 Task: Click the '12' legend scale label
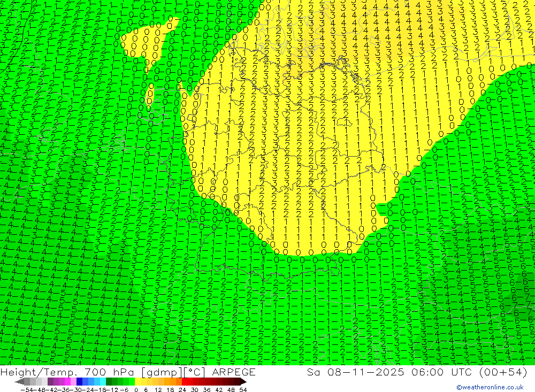[x=158, y=390]
